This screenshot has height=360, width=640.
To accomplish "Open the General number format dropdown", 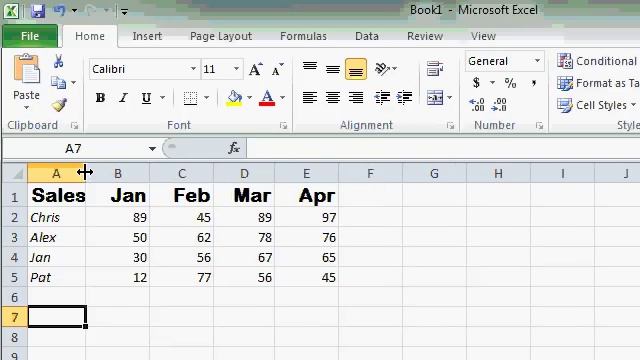I will [x=538, y=61].
